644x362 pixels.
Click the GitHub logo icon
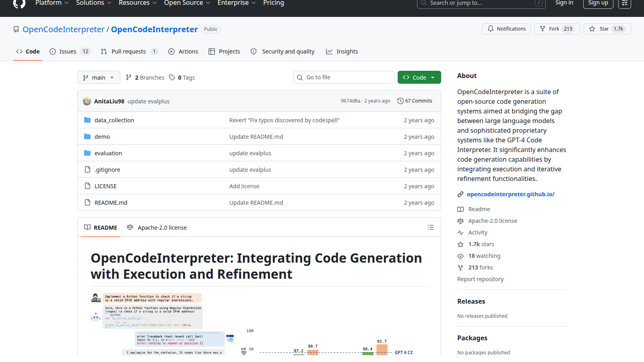[19, 3]
